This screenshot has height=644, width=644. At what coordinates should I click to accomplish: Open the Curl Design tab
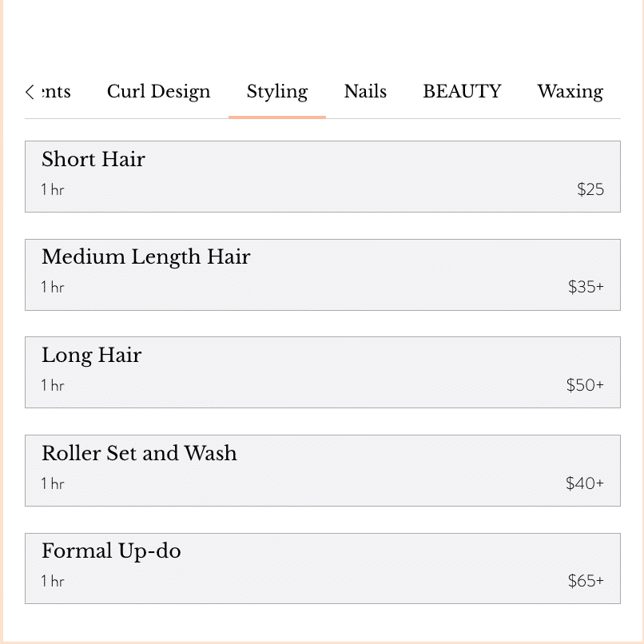pyautogui.click(x=158, y=92)
